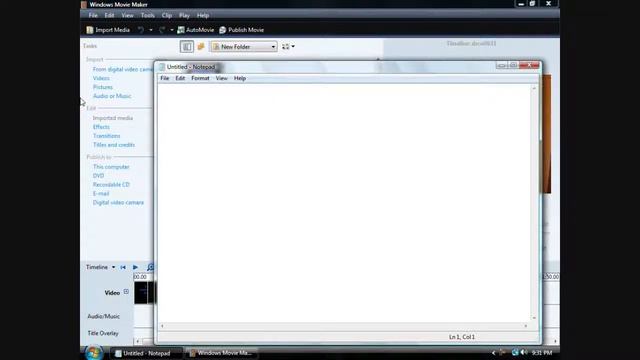The width and height of the screenshot is (640, 360).
Task: Open the Redo history dropdown arrow
Action: (172, 30)
